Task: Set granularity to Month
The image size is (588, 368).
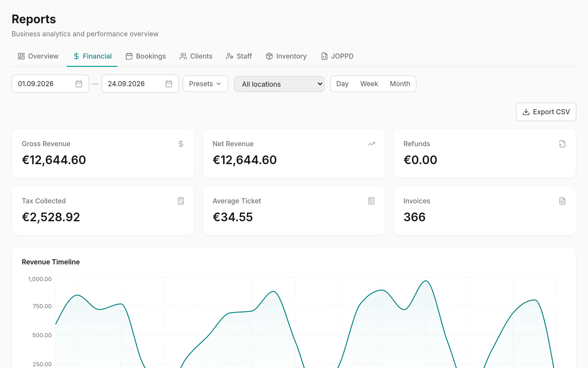Action: [x=400, y=84]
